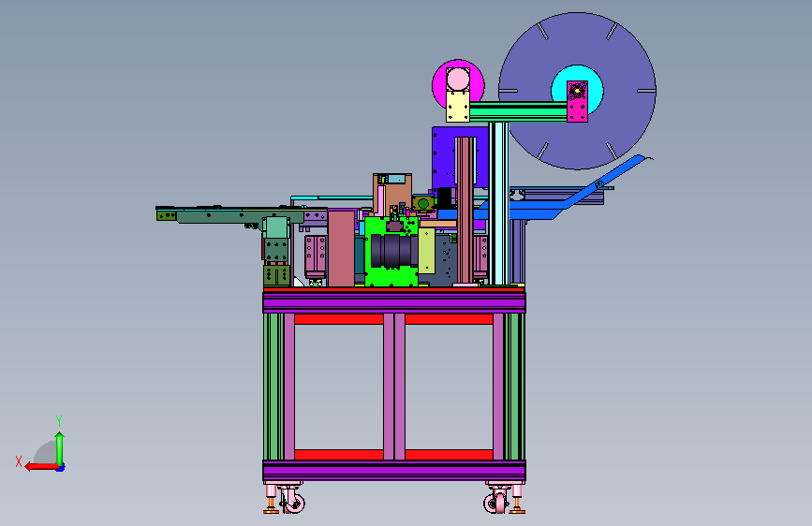Click the green Y axis arrow of the triad
This screenshot has height=526, width=812.
(x=60, y=448)
